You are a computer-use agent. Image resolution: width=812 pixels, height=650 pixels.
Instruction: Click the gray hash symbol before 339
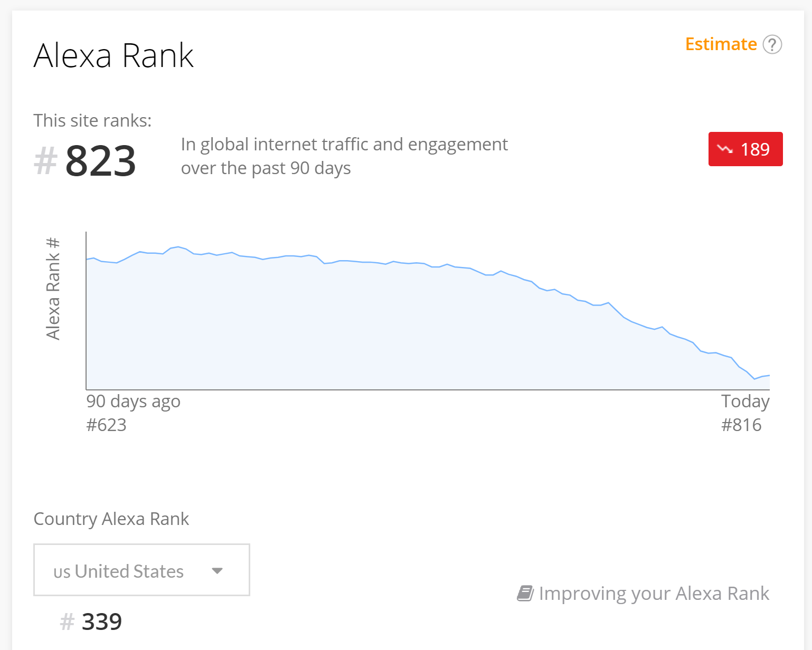67,622
